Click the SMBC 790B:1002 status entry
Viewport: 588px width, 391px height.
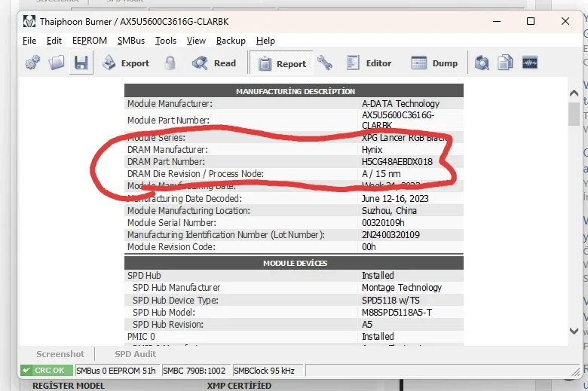[x=194, y=371]
